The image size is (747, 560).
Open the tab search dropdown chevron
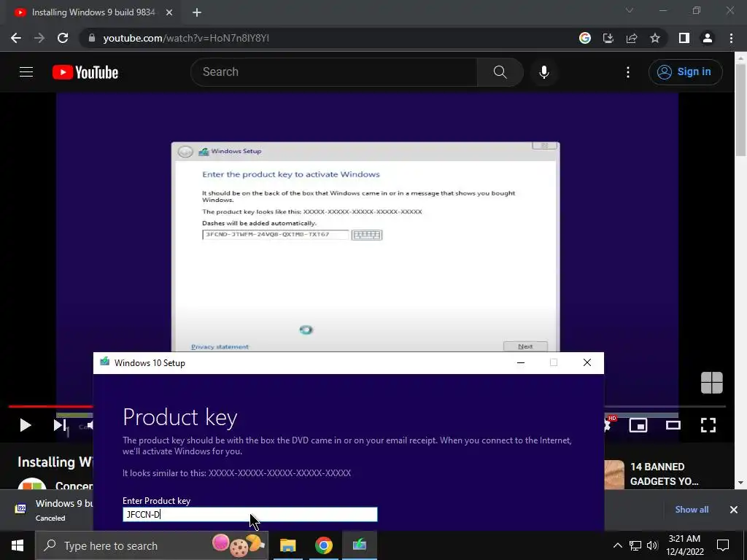coord(630,10)
